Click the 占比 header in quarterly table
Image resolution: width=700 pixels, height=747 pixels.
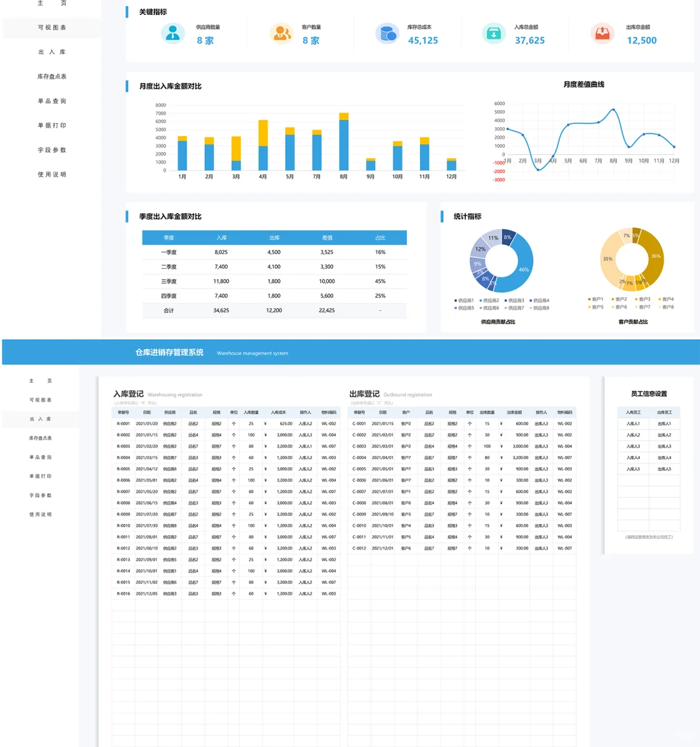(x=380, y=238)
